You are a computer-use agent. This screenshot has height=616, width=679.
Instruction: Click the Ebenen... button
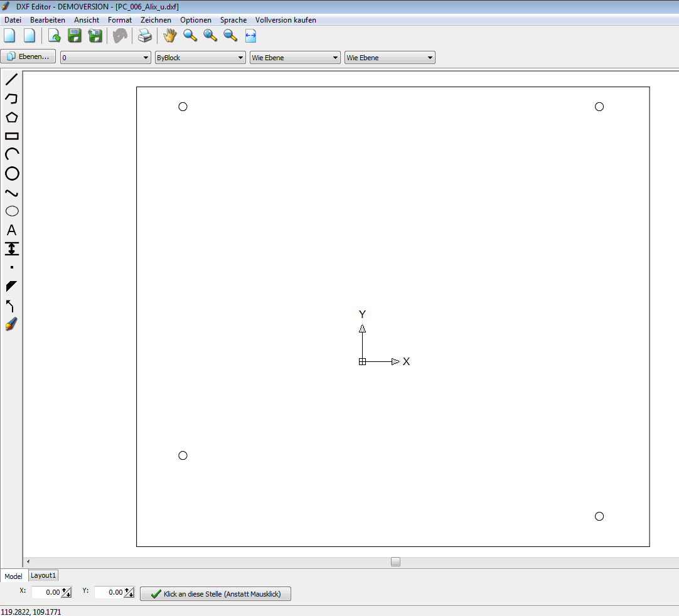28,56
